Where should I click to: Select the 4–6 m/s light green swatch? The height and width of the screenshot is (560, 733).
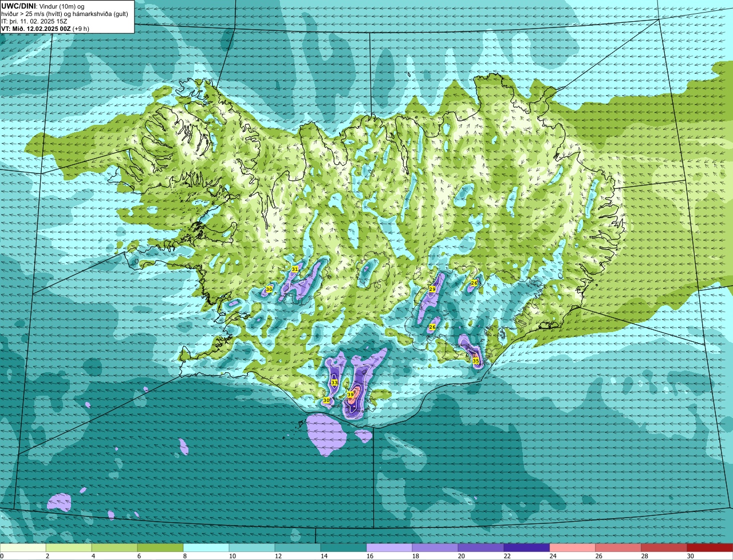tap(115, 547)
